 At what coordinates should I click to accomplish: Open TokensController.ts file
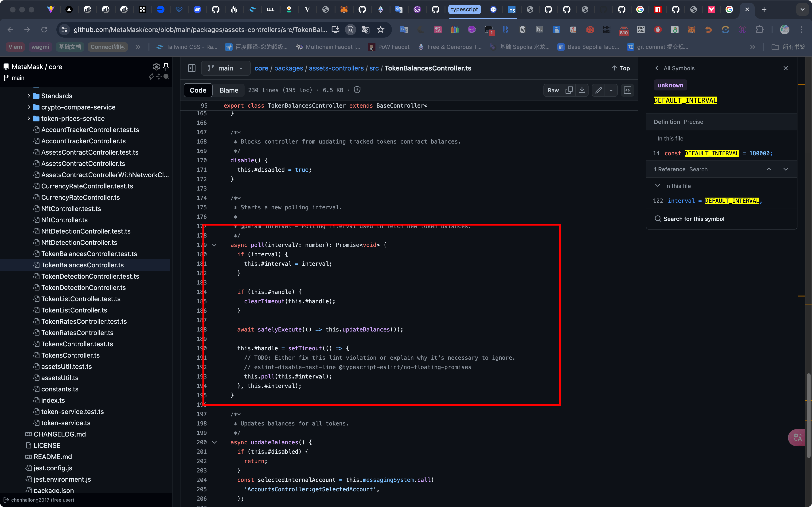point(70,355)
